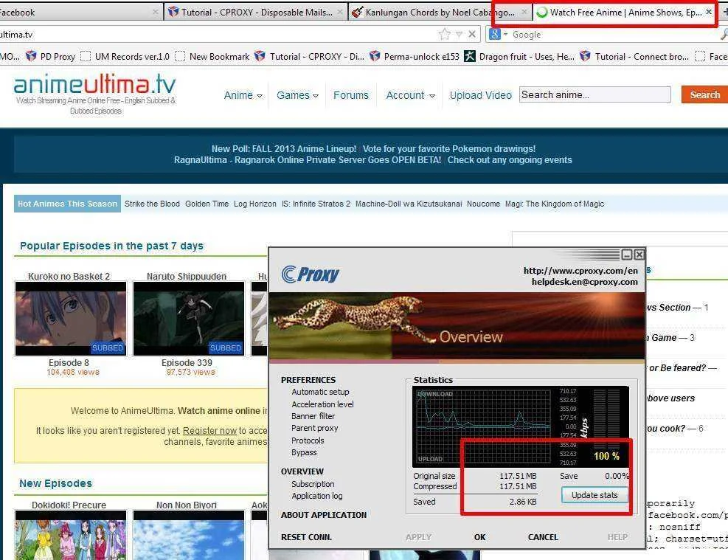The height and width of the screenshot is (560, 728).
Task: Open the Upload Video link
Action: (x=480, y=95)
